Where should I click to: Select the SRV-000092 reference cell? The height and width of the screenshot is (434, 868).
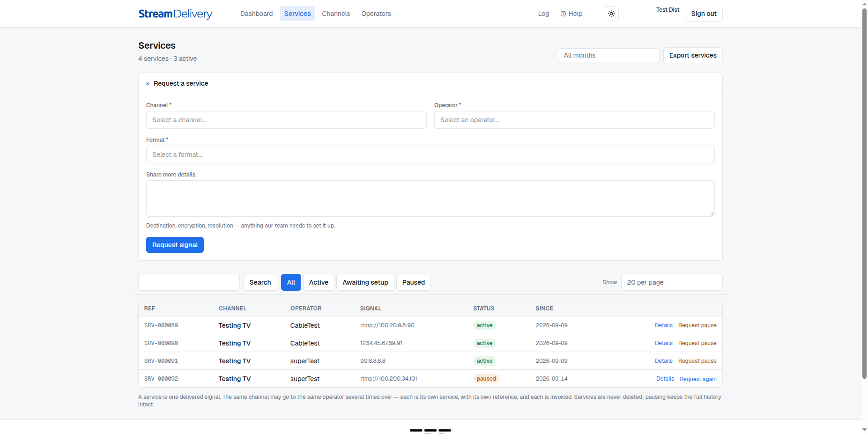[x=161, y=379]
